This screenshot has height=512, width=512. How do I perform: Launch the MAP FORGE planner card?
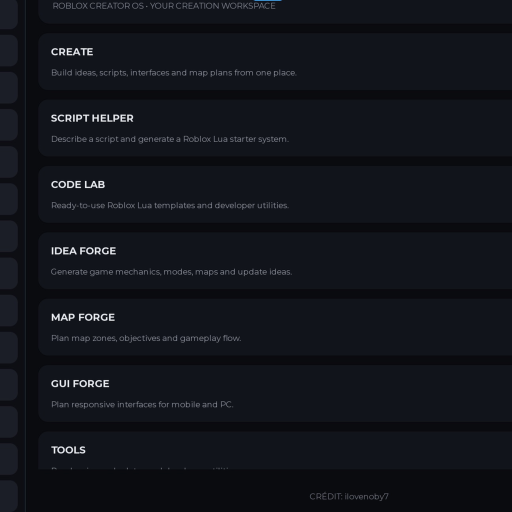pos(275,327)
